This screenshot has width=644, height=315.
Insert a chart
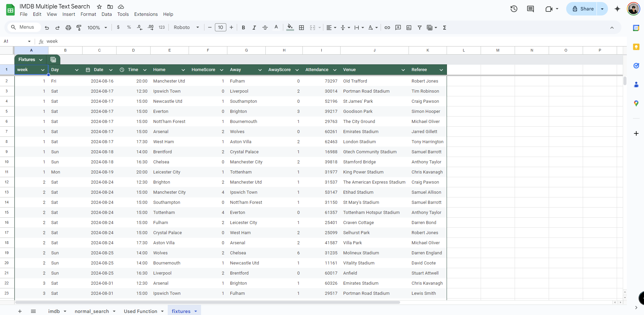tap(409, 28)
